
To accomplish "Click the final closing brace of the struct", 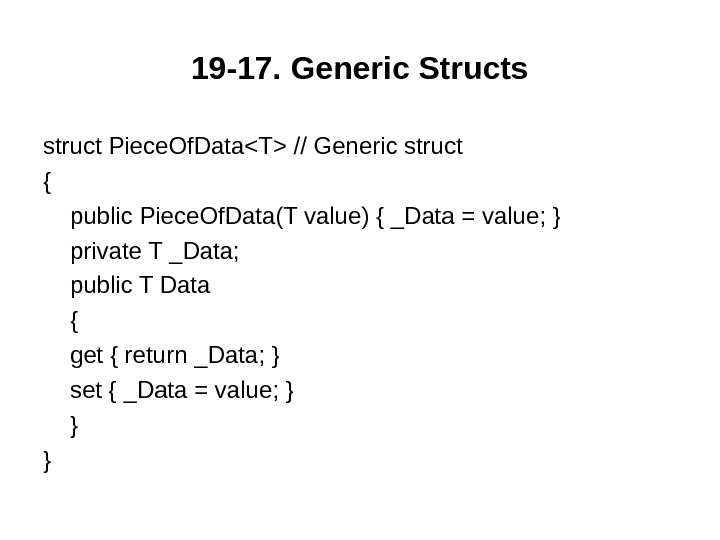I will [48, 460].
